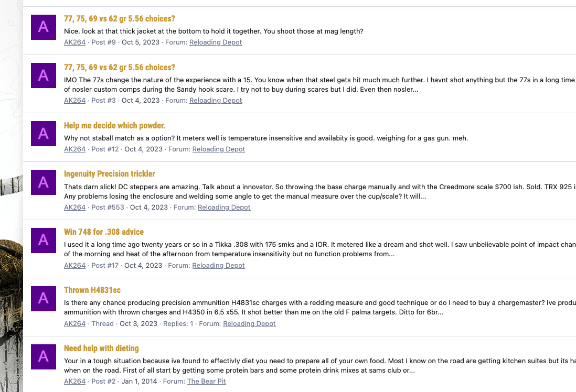Visit "The Bear Pit" forum link
Image resolution: width=576 pixels, height=392 pixels.
pos(206,381)
